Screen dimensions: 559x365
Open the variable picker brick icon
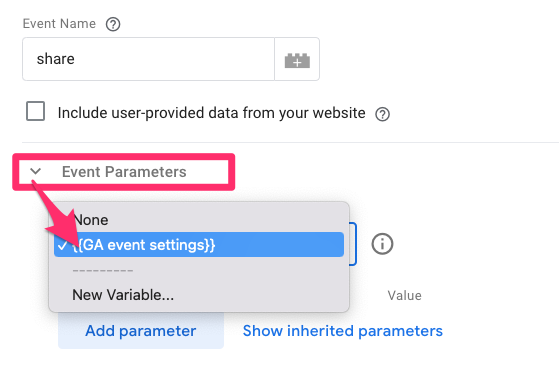[297, 59]
